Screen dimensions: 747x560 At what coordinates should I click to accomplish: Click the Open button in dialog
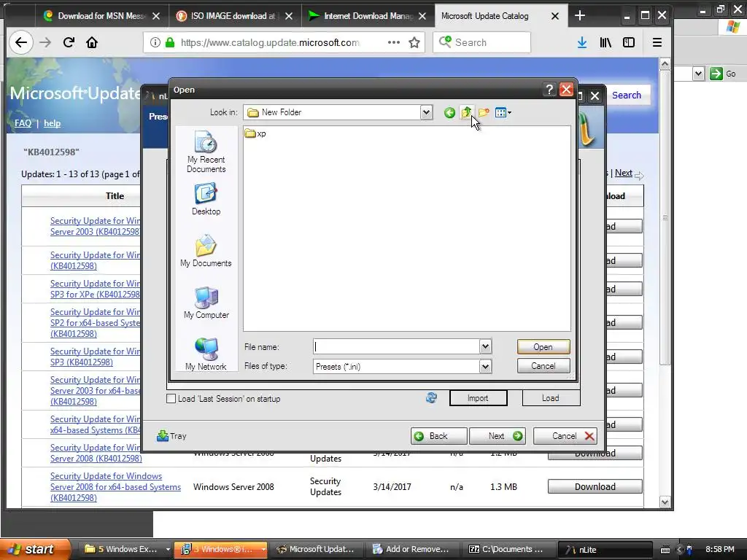click(543, 347)
